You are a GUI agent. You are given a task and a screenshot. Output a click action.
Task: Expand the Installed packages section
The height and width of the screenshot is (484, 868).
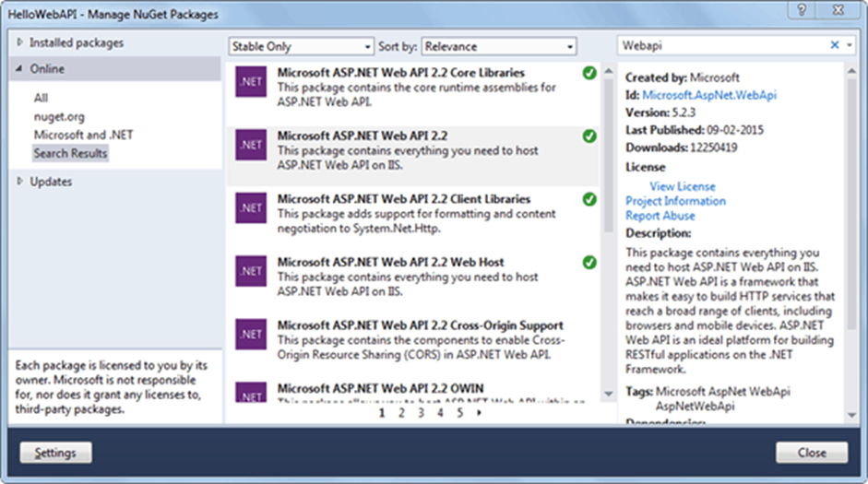click(20, 42)
